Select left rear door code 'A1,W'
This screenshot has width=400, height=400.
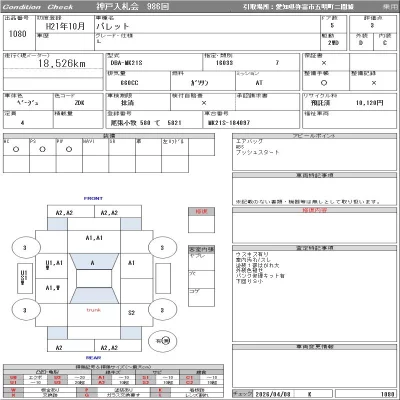coord(53,288)
